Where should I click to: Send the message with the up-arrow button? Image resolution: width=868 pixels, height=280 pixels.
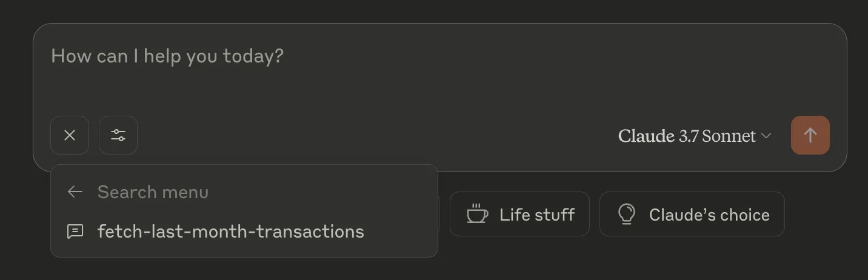coord(810,135)
